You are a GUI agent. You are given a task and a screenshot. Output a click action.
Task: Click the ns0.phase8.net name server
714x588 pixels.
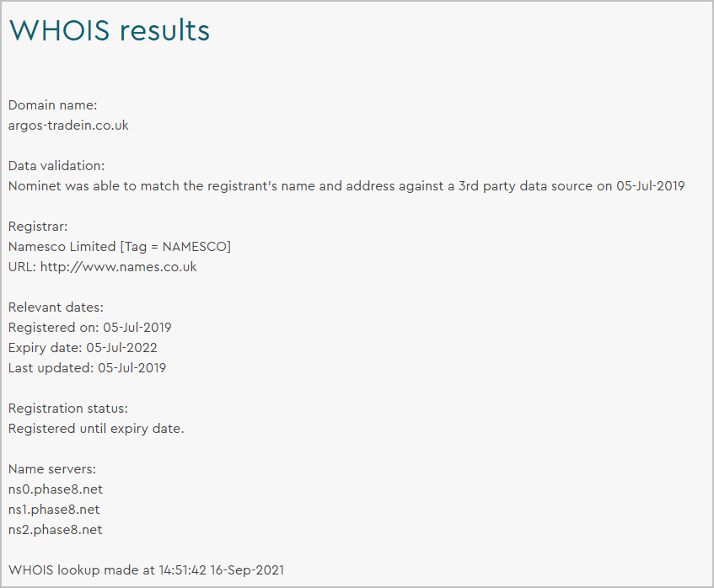(x=56, y=489)
